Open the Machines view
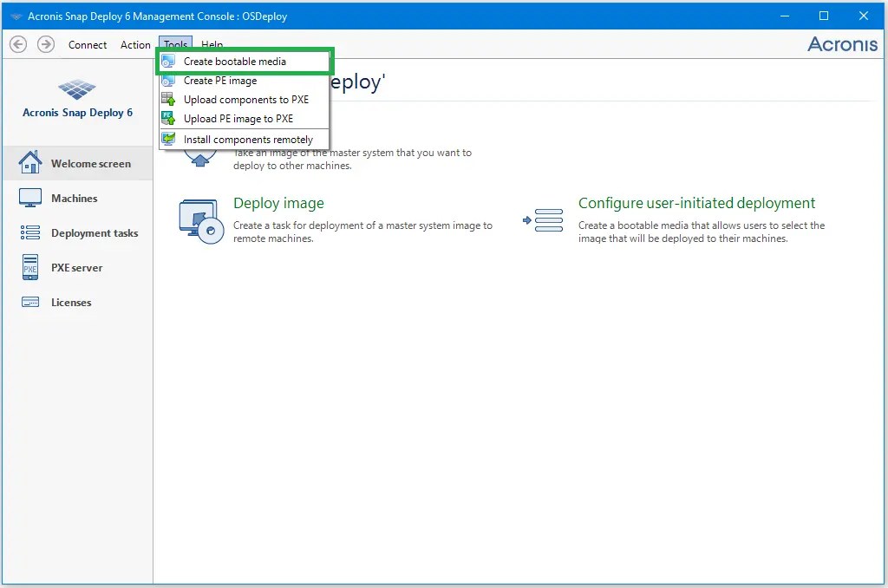 (77, 199)
